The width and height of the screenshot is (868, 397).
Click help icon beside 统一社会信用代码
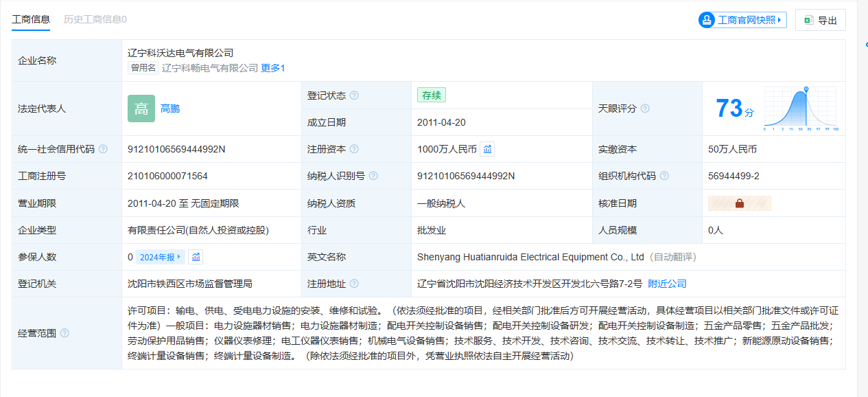[x=103, y=149]
